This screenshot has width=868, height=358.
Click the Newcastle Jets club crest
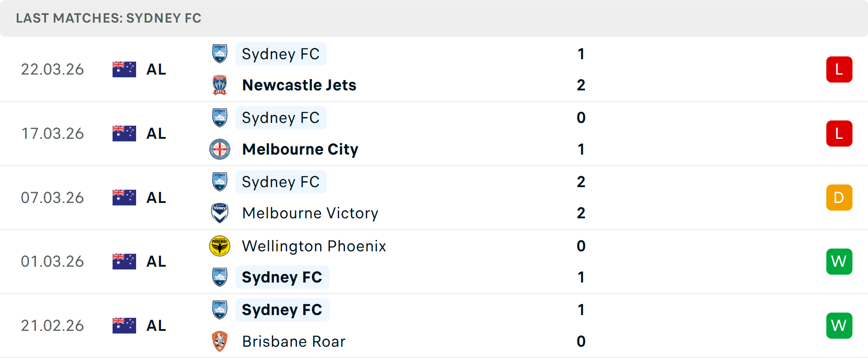pyautogui.click(x=220, y=85)
